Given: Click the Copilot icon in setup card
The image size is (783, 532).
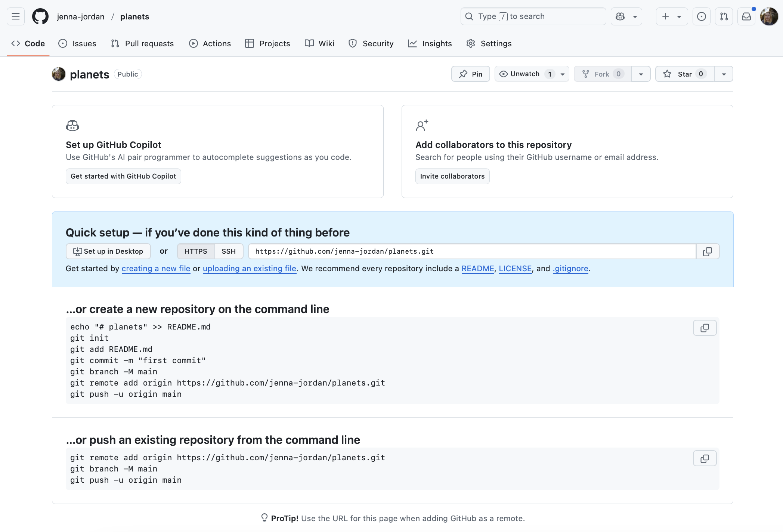Looking at the screenshot, I should coord(72,126).
